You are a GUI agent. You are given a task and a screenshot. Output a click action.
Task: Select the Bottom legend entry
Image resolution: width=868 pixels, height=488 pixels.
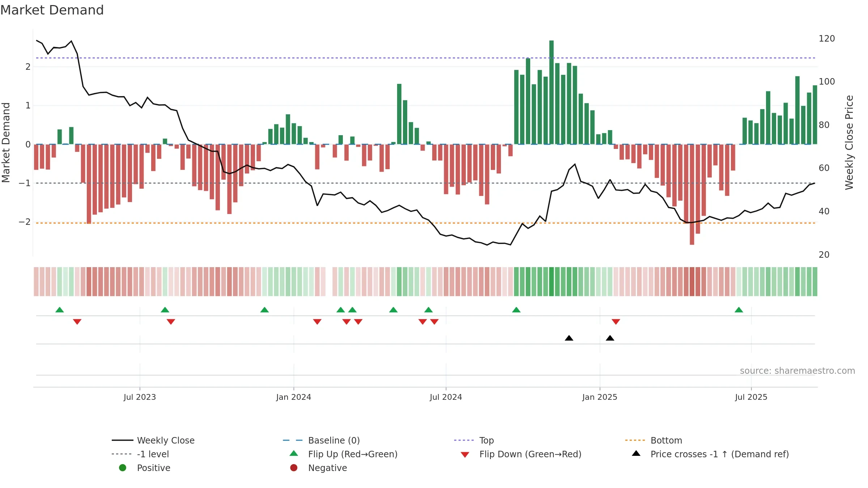(x=654, y=440)
